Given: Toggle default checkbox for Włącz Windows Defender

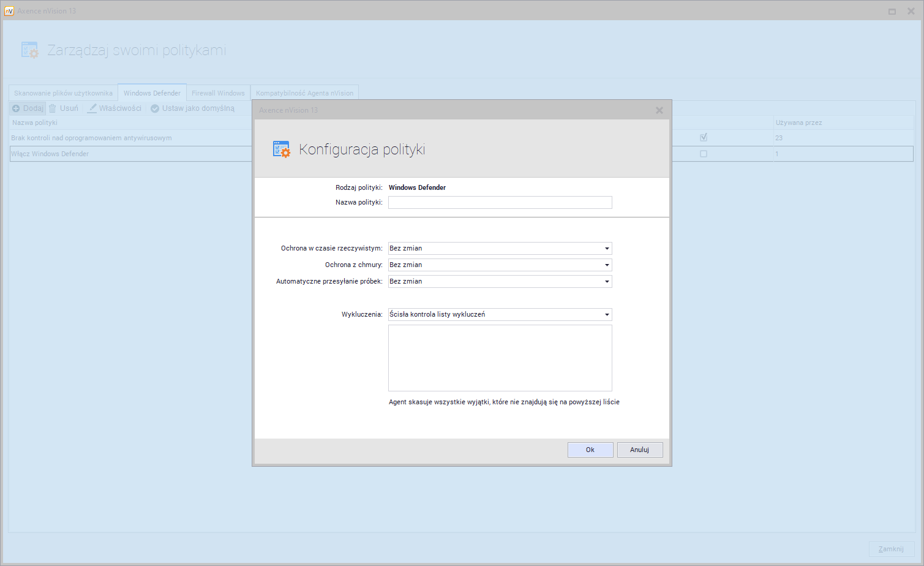Looking at the screenshot, I should [704, 154].
